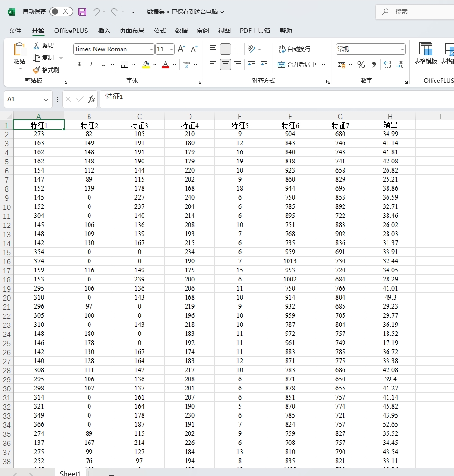This screenshot has width=454, height=476.
Task: Open the 数字 group dialog launcher
Action: tap(405, 82)
